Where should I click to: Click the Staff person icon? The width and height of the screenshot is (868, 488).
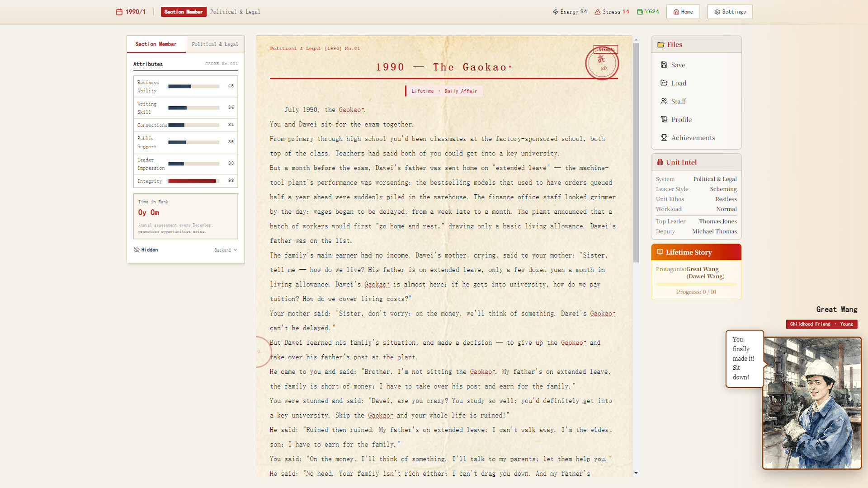tap(664, 101)
